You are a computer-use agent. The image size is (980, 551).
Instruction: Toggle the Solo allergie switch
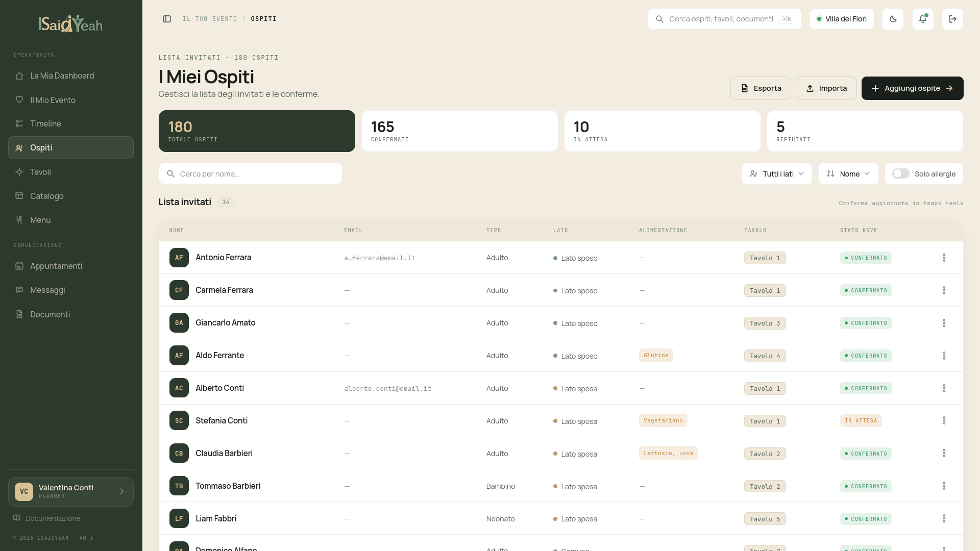coord(900,174)
